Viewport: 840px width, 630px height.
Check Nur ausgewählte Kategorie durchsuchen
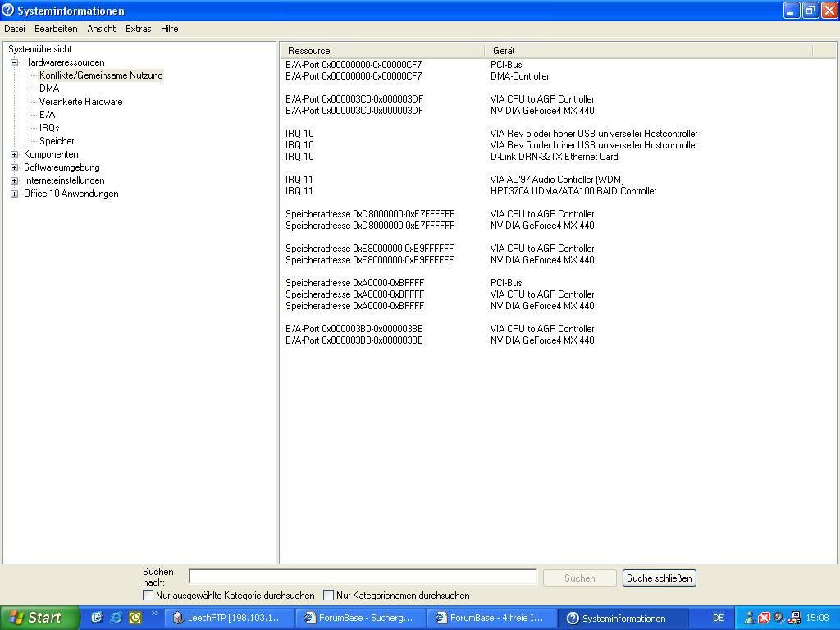148,596
